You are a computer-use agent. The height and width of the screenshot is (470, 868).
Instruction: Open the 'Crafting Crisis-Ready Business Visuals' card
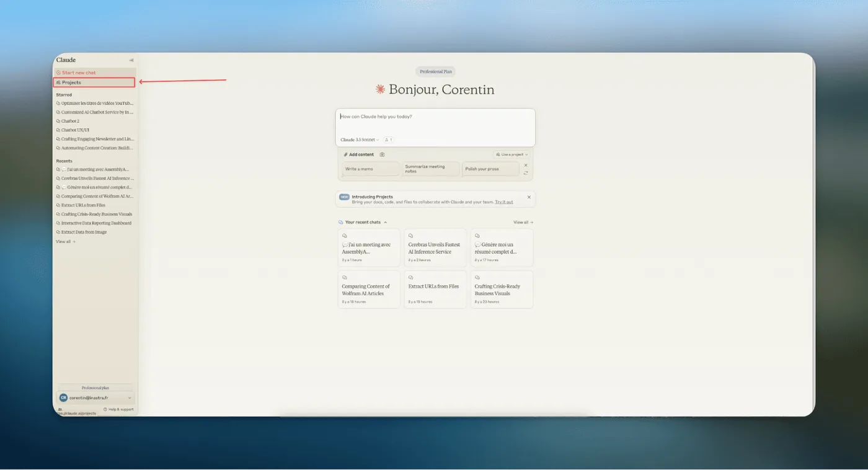tap(502, 290)
